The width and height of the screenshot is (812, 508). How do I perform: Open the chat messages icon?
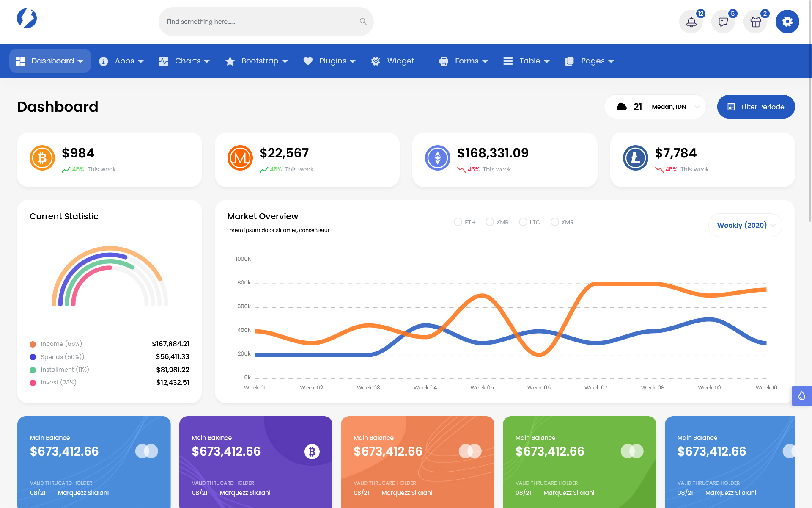click(723, 22)
